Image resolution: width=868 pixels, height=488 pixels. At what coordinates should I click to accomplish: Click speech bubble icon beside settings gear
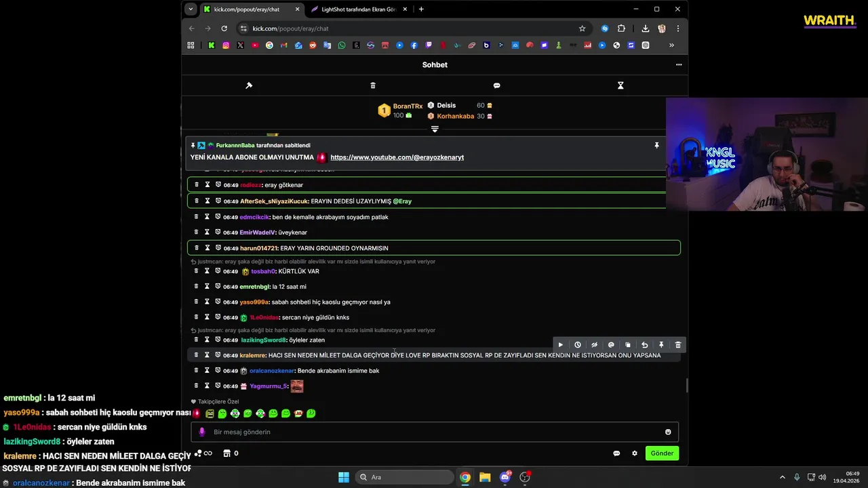coord(616,453)
